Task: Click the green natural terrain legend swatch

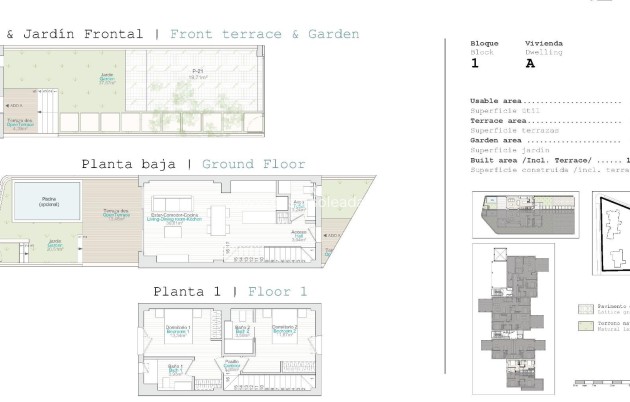Action: 586,326
